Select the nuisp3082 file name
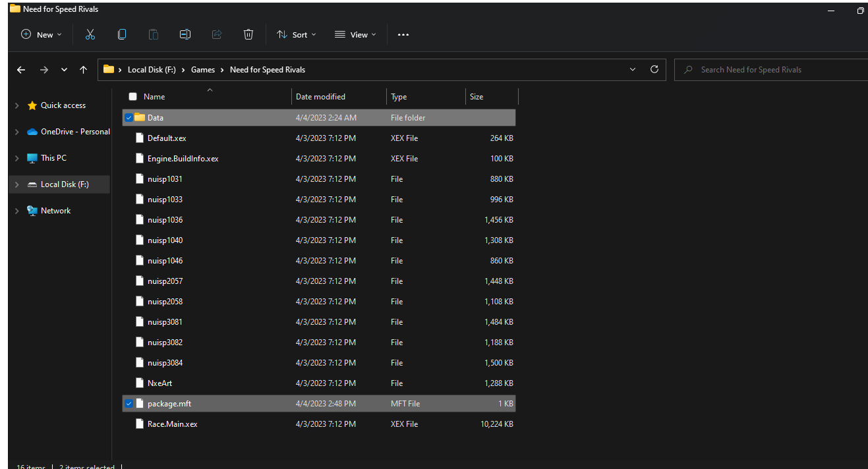Image resolution: width=868 pixels, height=469 pixels. 165,342
